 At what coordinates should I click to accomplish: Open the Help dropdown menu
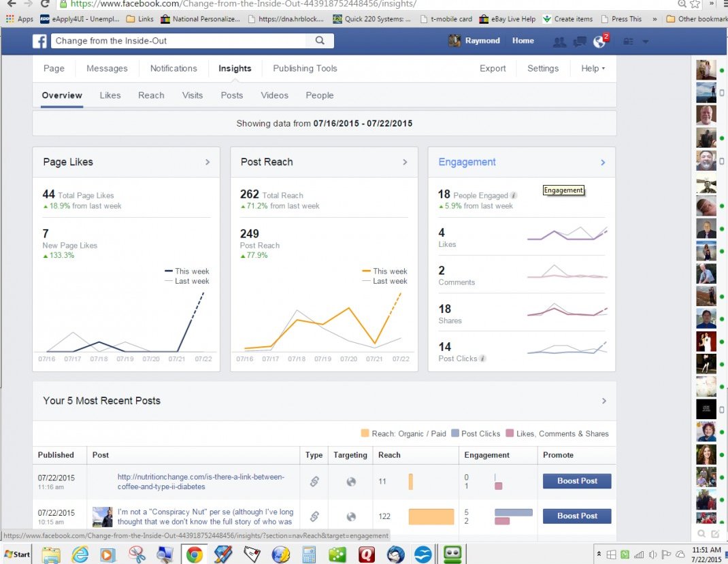[x=593, y=68]
